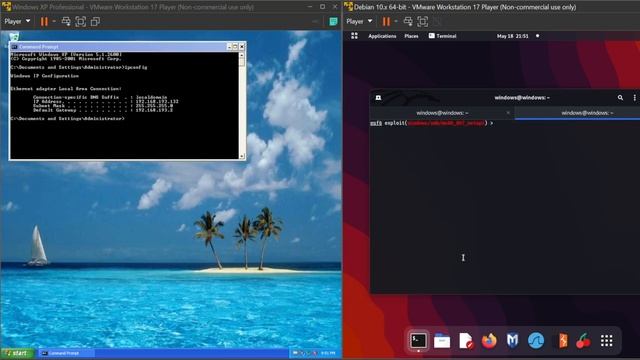The width and height of the screenshot is (640, 360).
Task: Maximize the Command Prompt window
Action: point(235,47)
